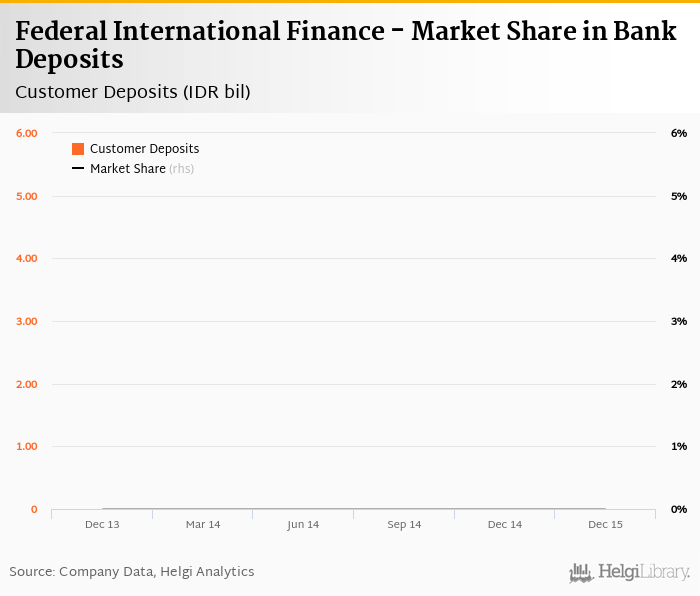The width and height of the screenshot is (700, 596).
Task: Click the '(rhs)' legend annotation
Action: point(181,169)
